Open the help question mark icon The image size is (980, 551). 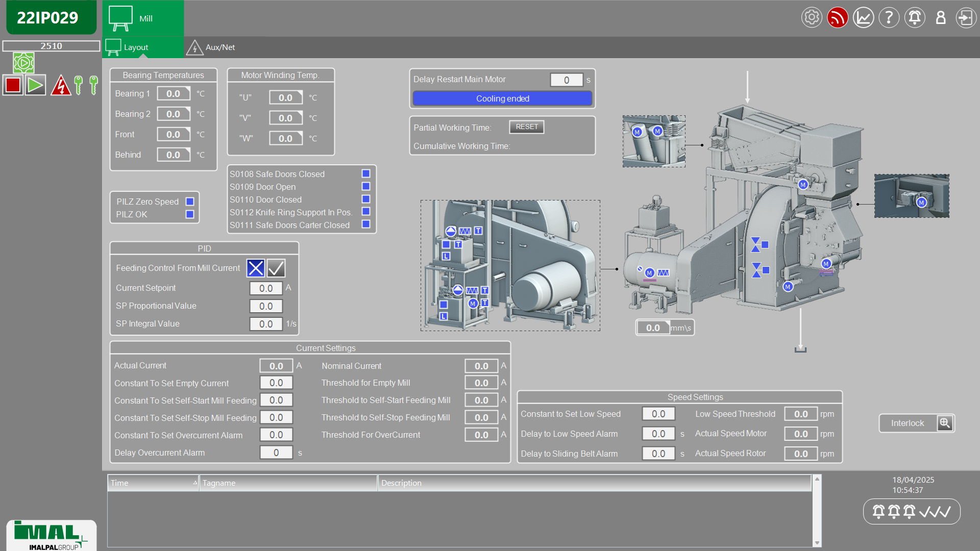pyautogui.click(x=889, y=18)
